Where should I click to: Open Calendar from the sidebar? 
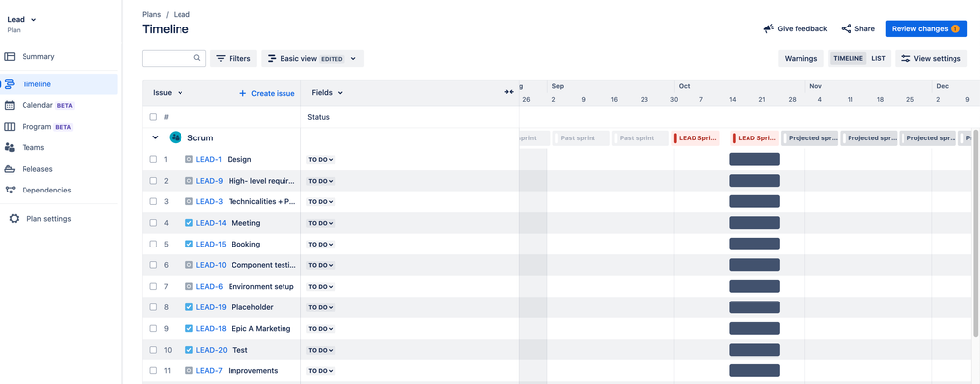37,105
